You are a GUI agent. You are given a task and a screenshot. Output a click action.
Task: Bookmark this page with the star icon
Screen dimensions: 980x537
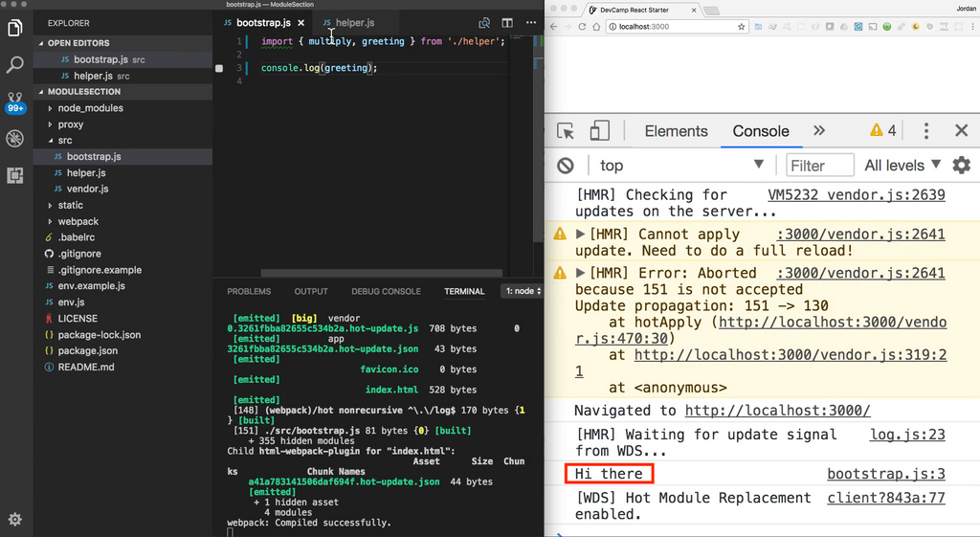point(741,27)
